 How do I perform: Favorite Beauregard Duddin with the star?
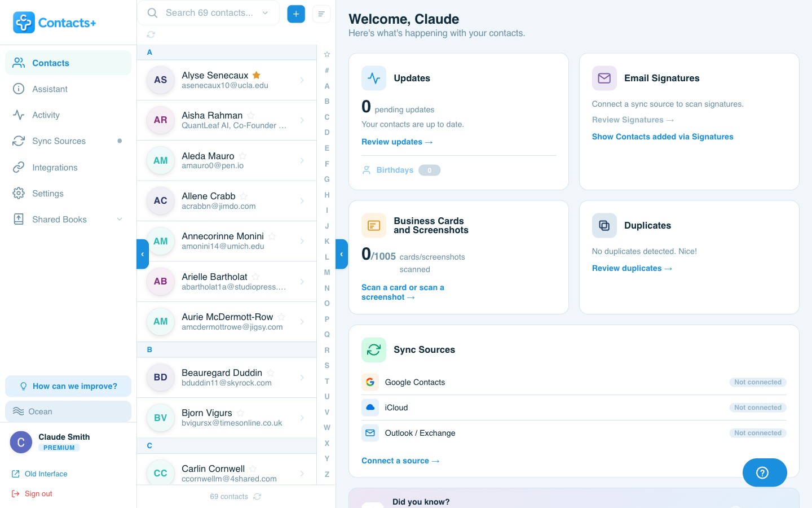[271, 373]
